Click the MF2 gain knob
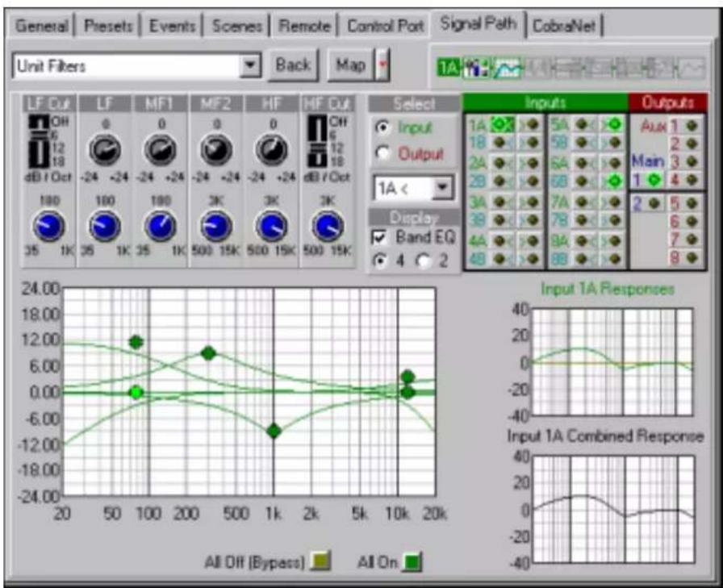Screen dimensions: 723x588 (216, 150)
